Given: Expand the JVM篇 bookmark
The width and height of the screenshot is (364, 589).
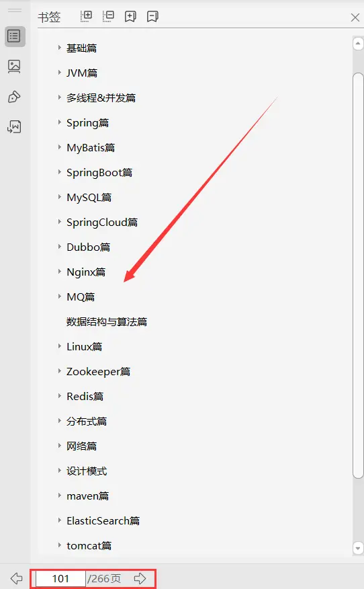Looking at the screenshot, I should click(59, 73).
